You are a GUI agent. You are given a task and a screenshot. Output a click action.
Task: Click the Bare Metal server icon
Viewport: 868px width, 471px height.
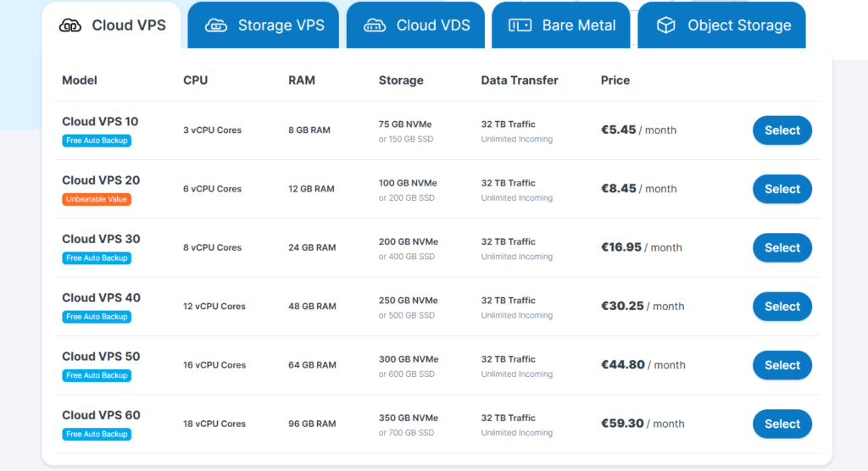pos(520,25)
